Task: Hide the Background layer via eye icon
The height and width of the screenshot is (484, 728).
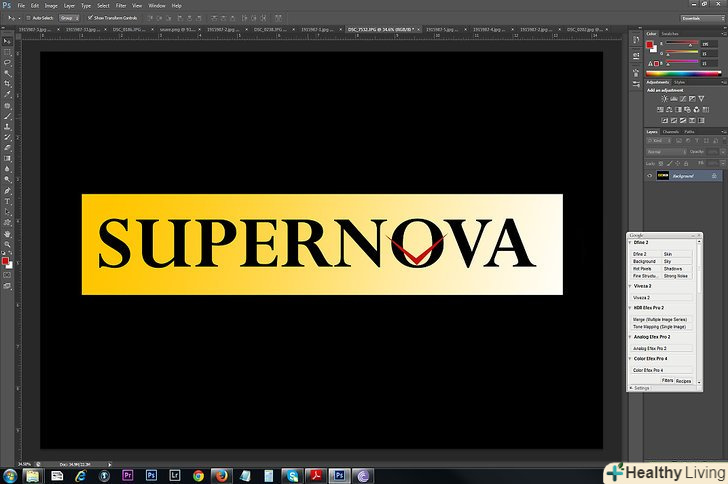Action: 650,176
